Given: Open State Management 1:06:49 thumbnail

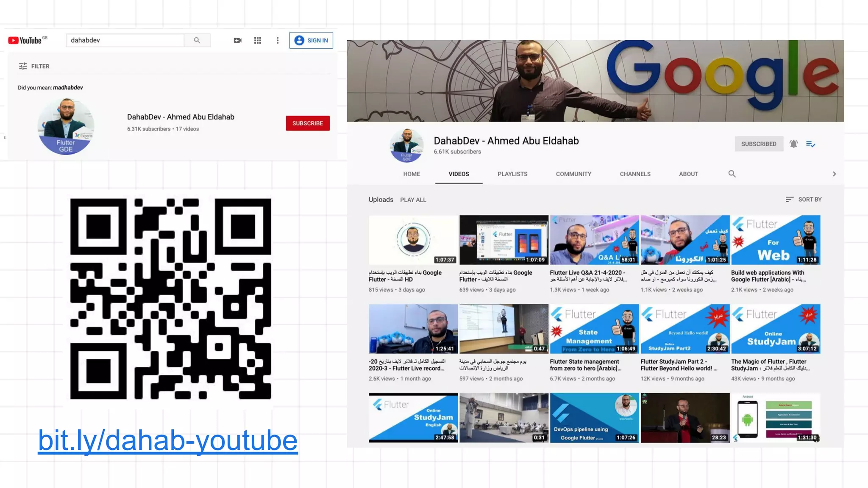Looking at the screenshot, I should 594,329.
